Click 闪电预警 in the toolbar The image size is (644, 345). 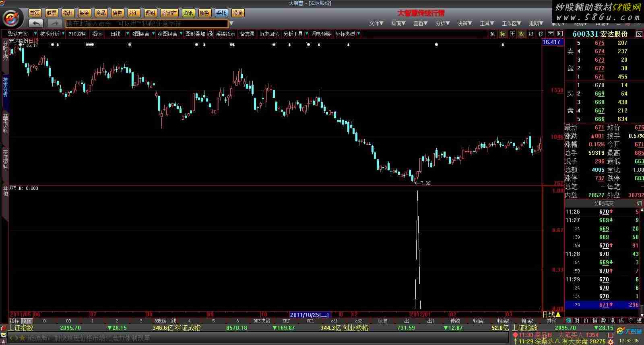coord(321,34)
